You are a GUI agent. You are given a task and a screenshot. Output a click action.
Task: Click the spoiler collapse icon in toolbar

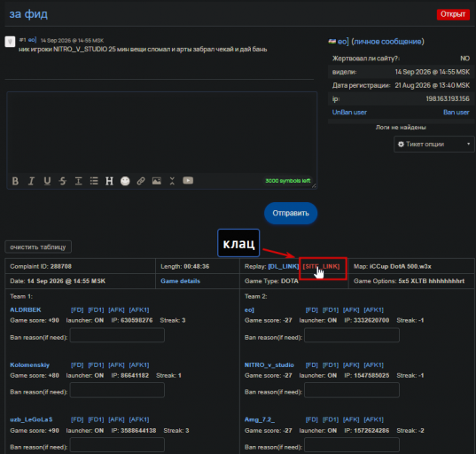[x=172, y=181]
